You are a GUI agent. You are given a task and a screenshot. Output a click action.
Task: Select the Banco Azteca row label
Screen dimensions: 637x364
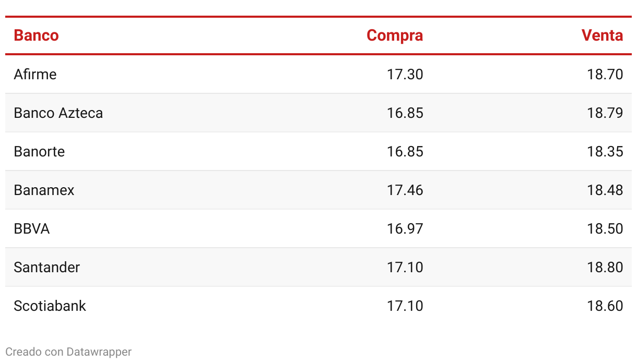(58, 113)
